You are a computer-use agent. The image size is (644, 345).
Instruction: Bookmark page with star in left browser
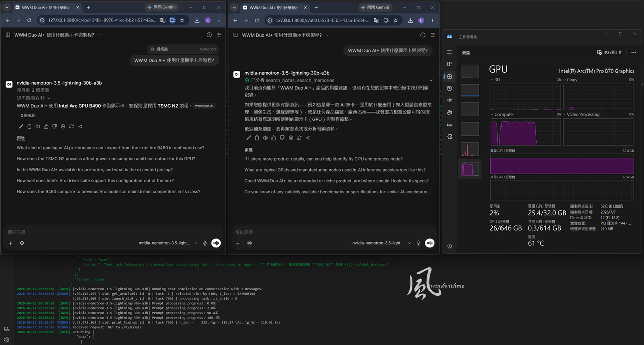pos(182,20)
